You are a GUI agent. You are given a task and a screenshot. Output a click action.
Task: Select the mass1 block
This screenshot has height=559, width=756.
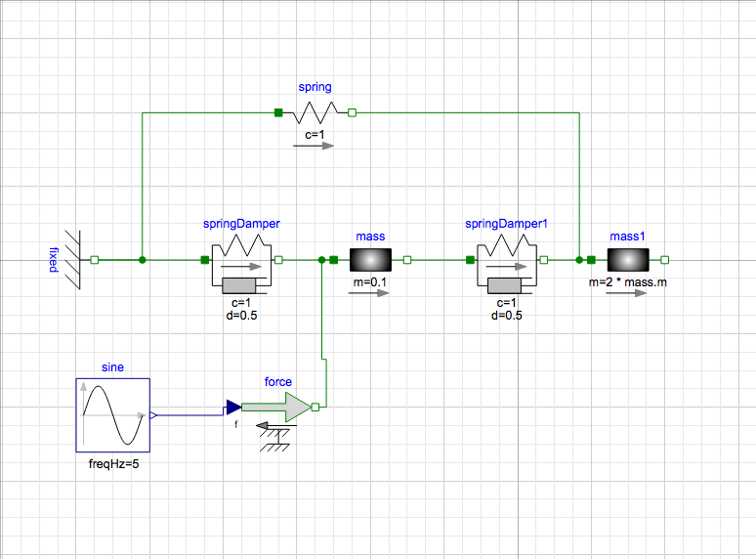click(x=628, y=260)
